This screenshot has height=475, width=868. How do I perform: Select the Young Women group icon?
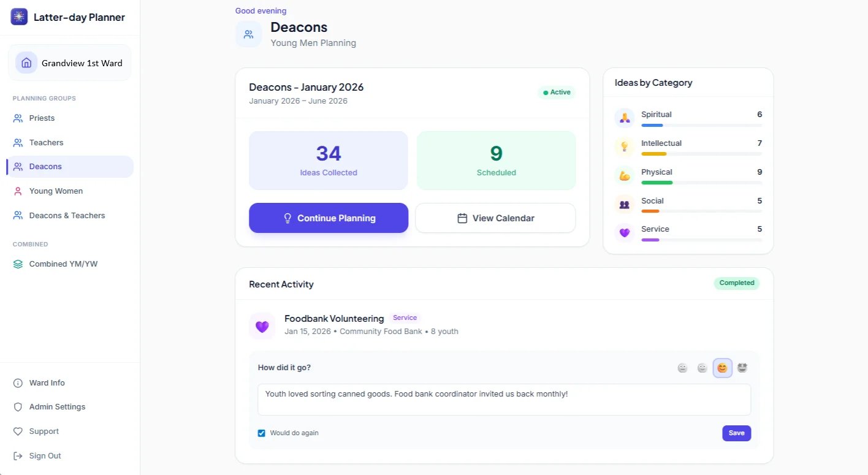coord(17,191)
